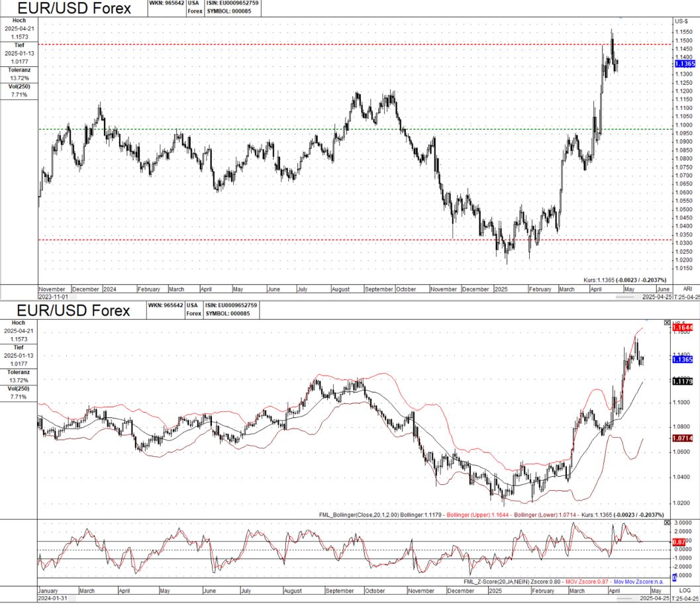
Task: Select the red 1.1644 upper Bollinger price label
Action: click(x=682, y=328)
